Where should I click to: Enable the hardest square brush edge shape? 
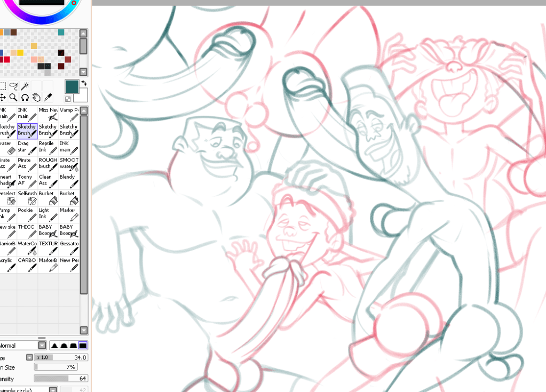pyautogui.click(x=83, y=345)
